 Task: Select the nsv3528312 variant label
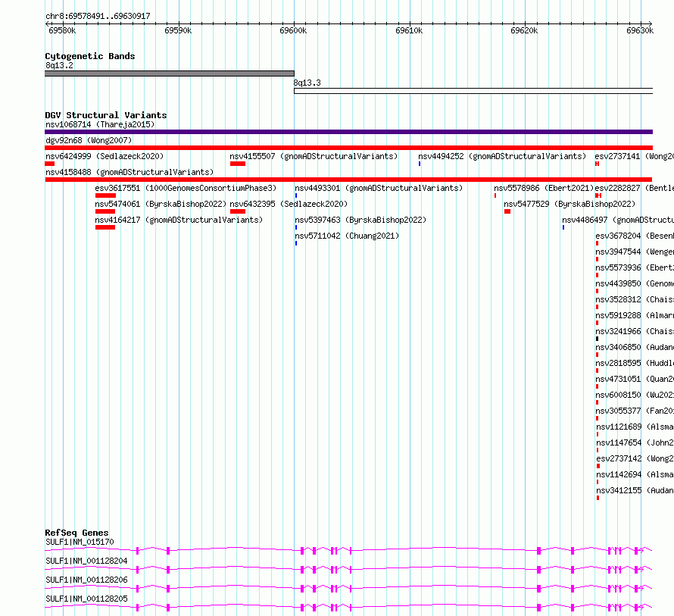click(x=635, y=299)
